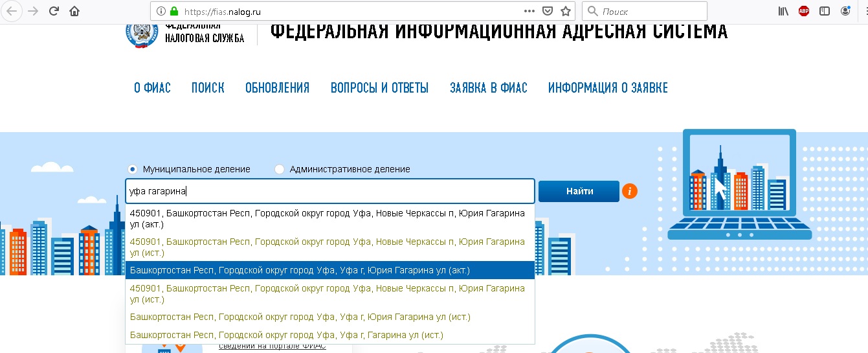Select the Муниципальное деление radio button
This screenshot has height=353, width=868.
[133, 169]
